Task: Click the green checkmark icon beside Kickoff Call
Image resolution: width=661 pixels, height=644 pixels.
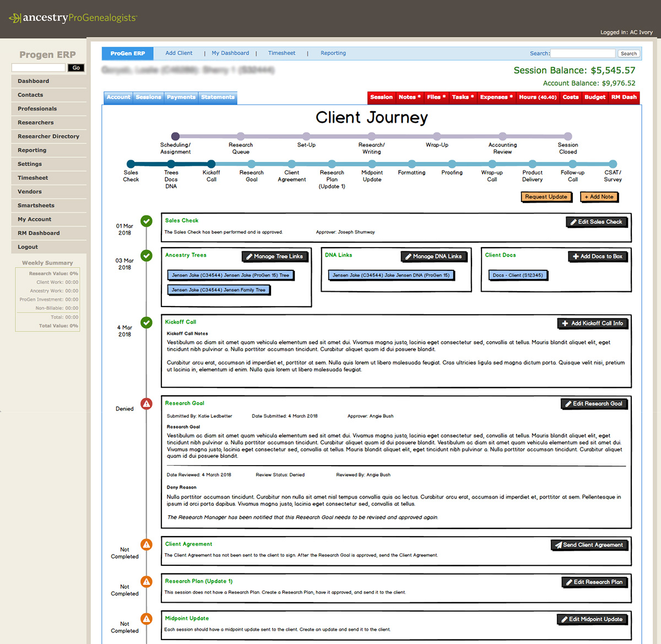Action: click(x=147, y=323)
